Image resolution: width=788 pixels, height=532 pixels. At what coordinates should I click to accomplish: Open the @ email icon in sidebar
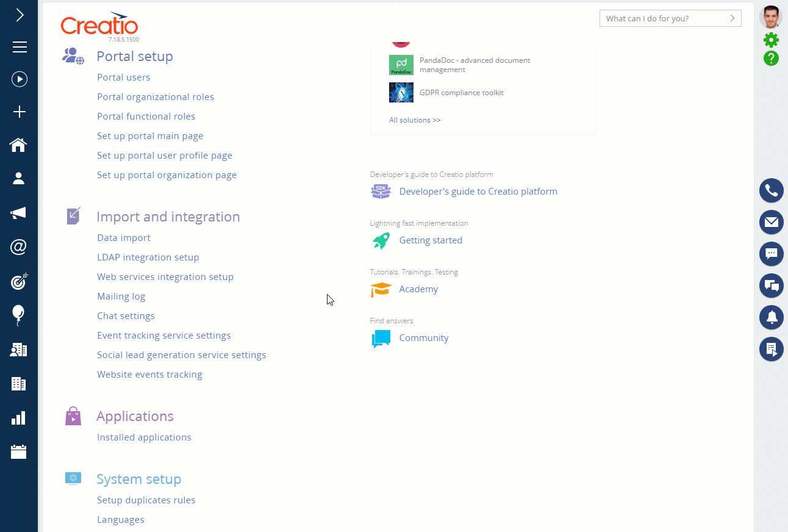[19, 247]
